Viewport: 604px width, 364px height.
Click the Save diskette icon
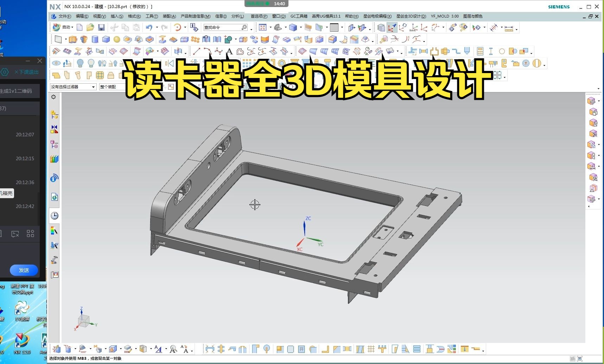pos(101,27)
